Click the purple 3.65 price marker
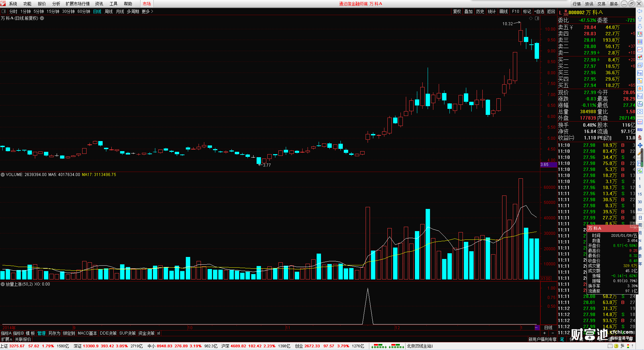 pos(548,165)
